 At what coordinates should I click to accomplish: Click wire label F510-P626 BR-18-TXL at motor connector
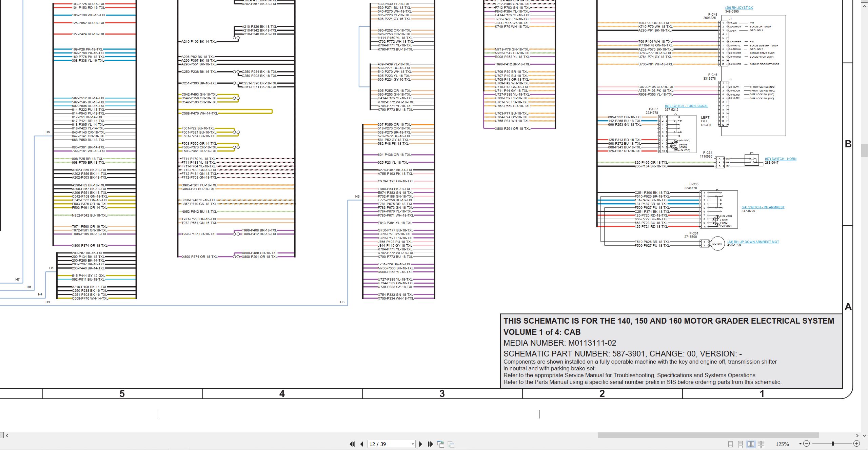[652, 242]
